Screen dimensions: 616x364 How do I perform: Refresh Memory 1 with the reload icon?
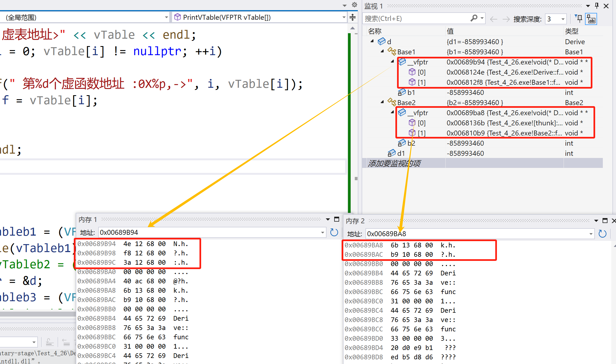(334, 232)
